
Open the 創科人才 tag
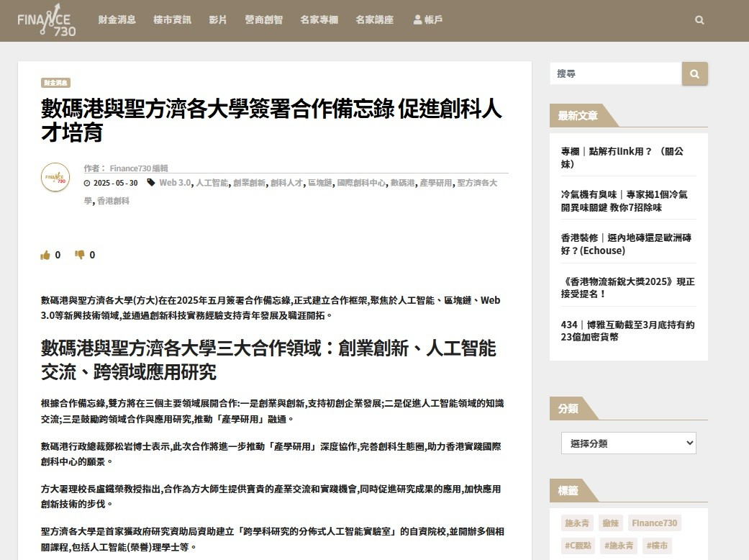pyautogui.click(x=286, y=183)
